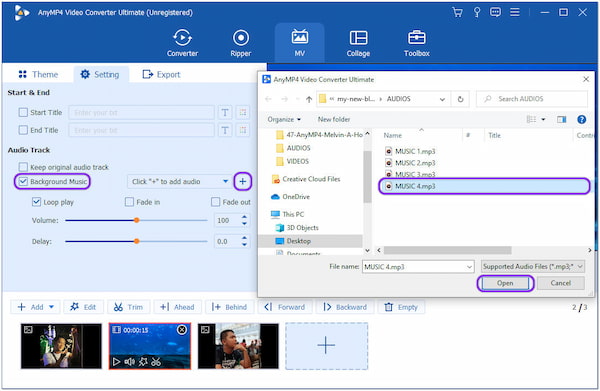The image size is (600, 391).
Task: Enable the End Title checkbox
Action: pos(23,130)
